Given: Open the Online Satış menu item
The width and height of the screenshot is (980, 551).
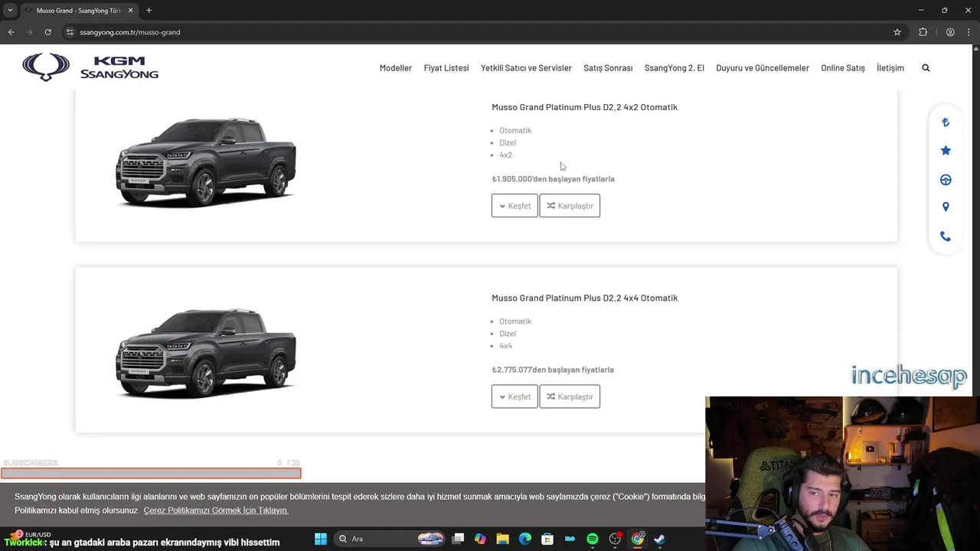Looking at the screenshot, I should coord(843,68).
